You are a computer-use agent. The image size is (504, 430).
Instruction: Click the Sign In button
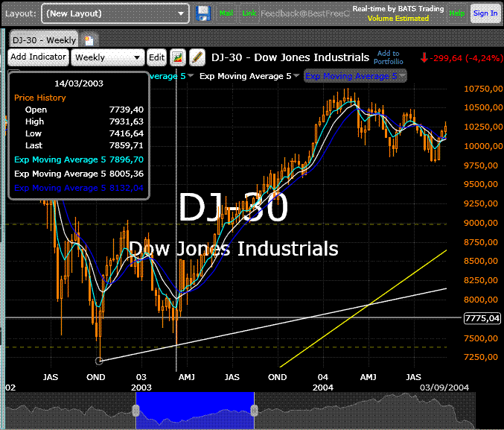[x=485, y=13]
